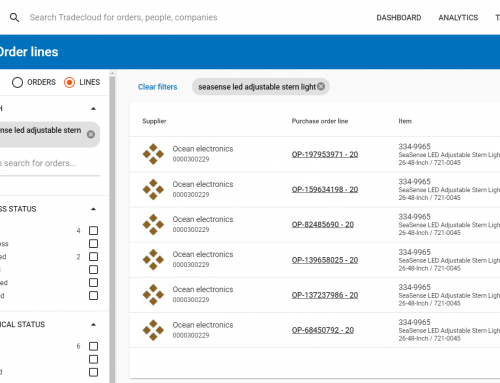Focus the Search Tradecloud input field
This screenshot has width=500, height=383.
click(123, 17)
